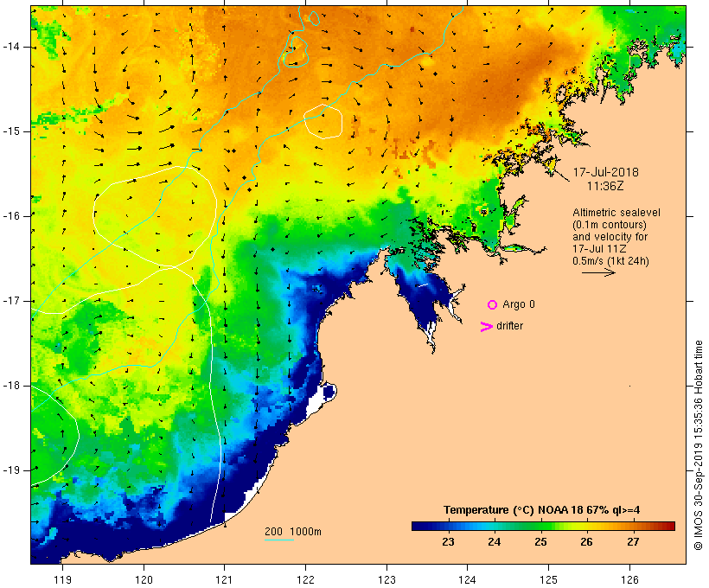Viewport: 709px width, 588px height.
Task: Click the 'Temperature (°C) NOAA 18 67% ql>=4' title
Action: [x=542, y=510]
